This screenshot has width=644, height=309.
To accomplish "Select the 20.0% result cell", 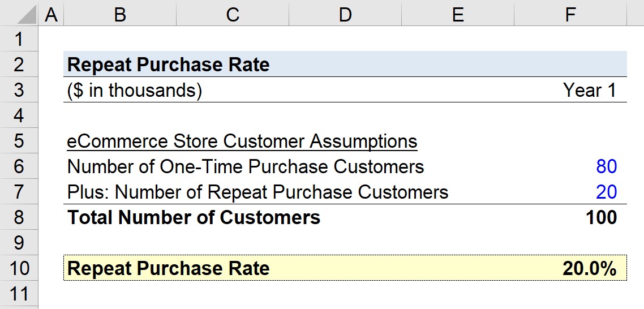I will [x=589, y=268].
